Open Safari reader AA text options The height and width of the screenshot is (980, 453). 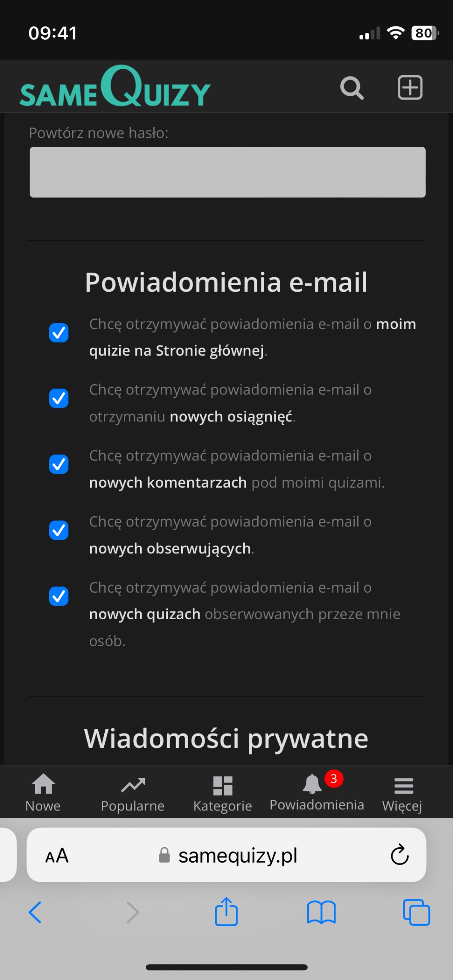tap(57, 856)
